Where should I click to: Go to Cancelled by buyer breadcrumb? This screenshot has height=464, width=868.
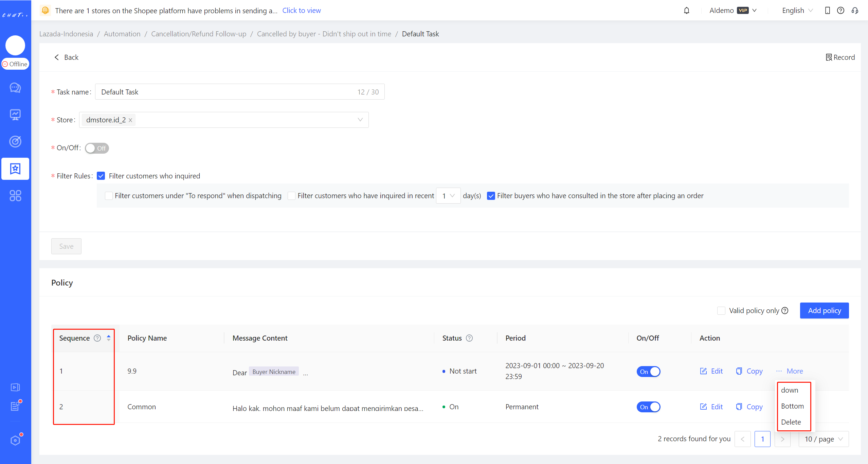coord(324,34)
